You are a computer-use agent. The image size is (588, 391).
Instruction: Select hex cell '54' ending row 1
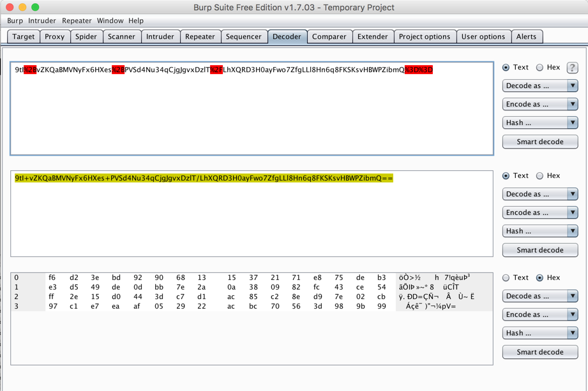[x=382, y=287]
